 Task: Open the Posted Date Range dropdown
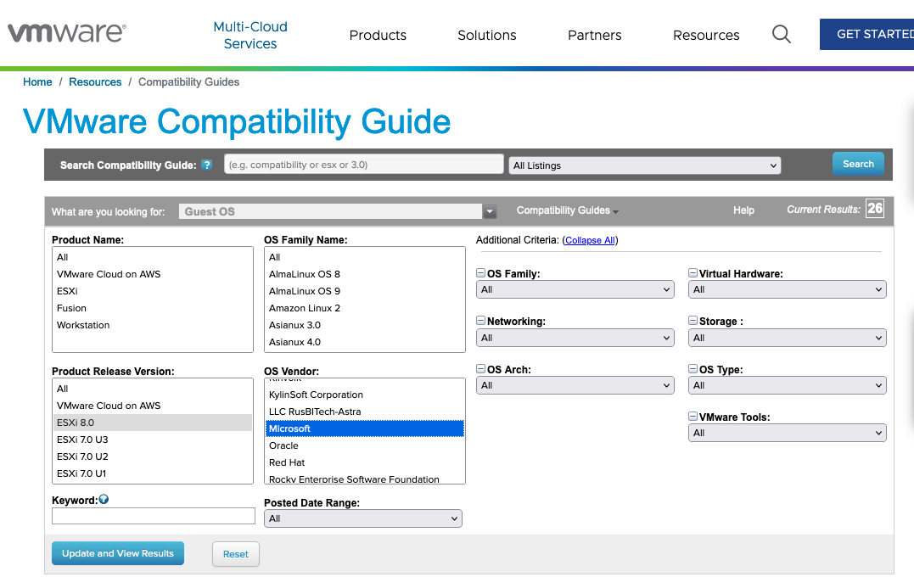(363, 518)
